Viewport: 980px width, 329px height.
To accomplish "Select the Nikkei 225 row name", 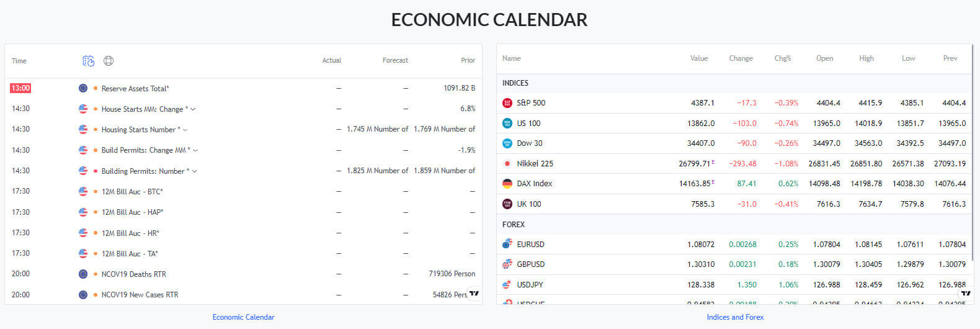I will pyautogui.click(x=535, y=164).
